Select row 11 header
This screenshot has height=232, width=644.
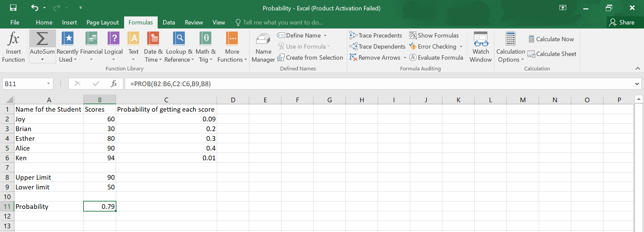pos(7,207)
